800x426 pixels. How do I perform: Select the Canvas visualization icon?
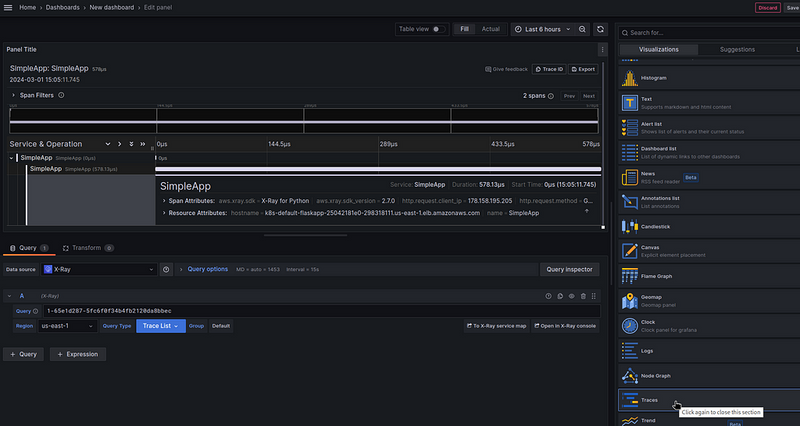(x=630, y=251)
